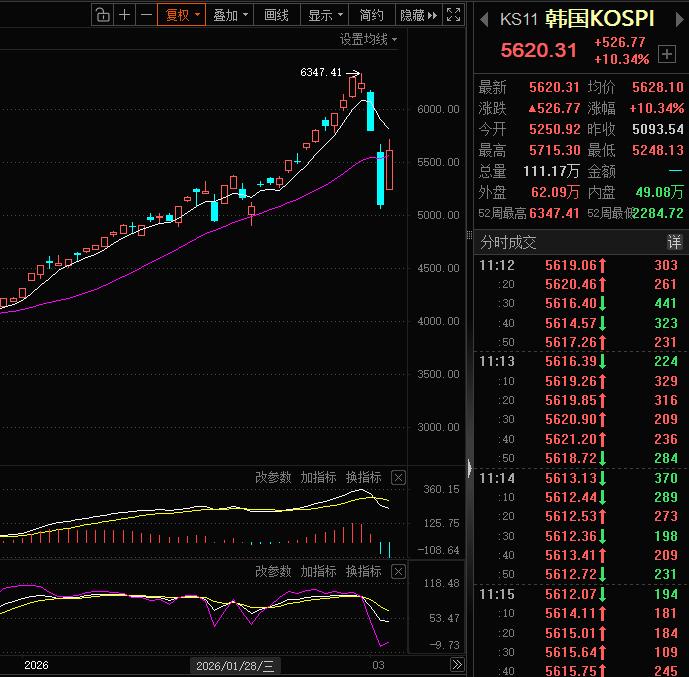Switch to 简约 simple mode
This screenshot has width=689, height=677.
[372, 15]
